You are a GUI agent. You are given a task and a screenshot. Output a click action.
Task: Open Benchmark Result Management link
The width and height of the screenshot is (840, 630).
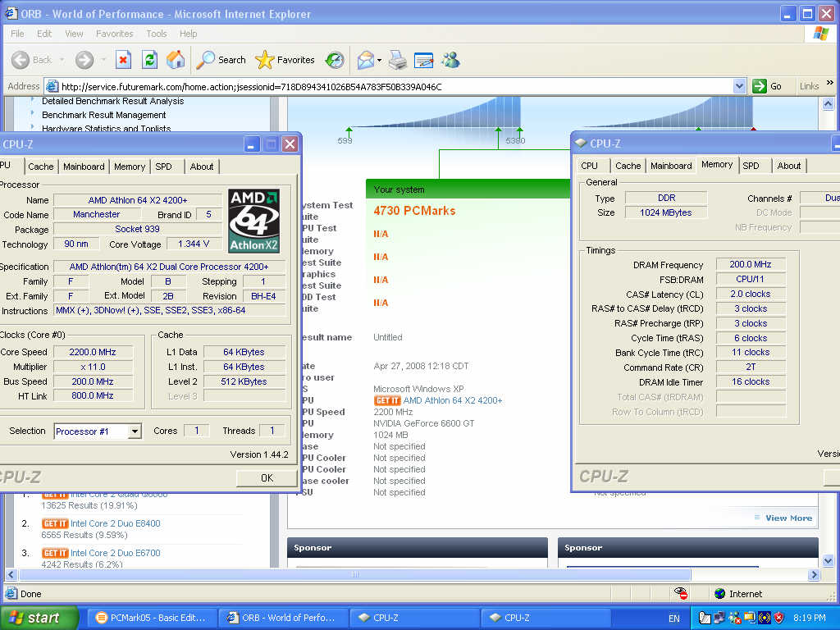click(104, 115)
